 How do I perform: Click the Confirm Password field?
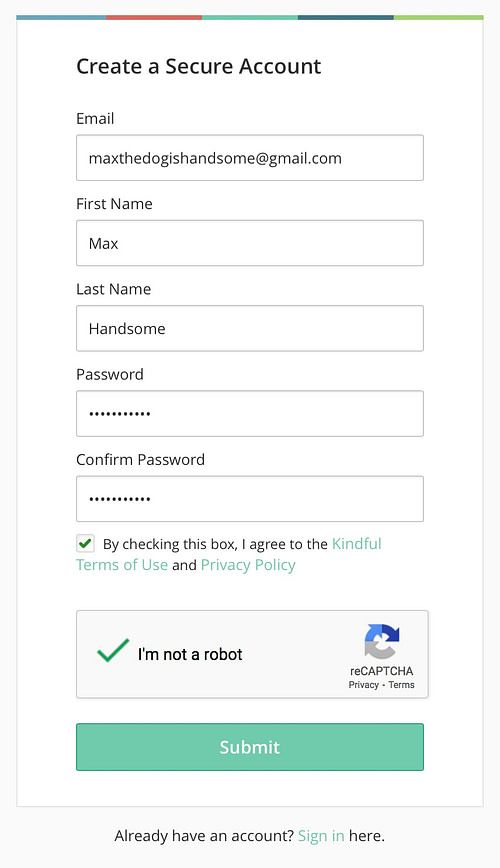pyautogui.click(x=250, y=499)
